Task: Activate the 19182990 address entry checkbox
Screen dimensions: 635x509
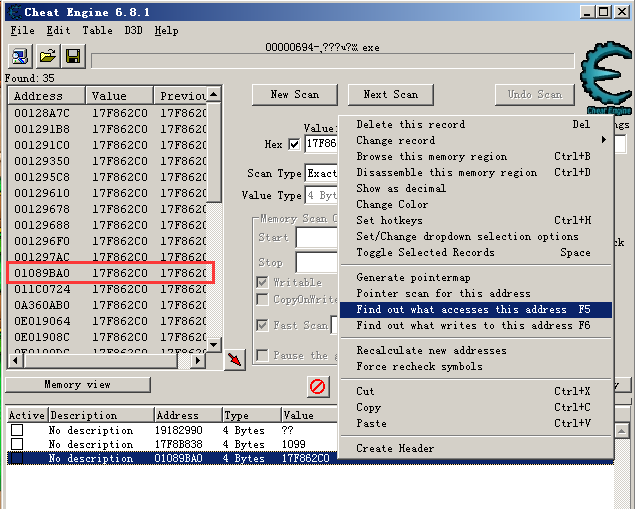Action: (17, 430)
